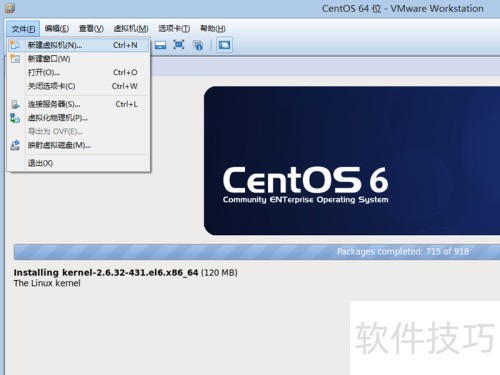Choose 连接服务器(S)... menu entry
Screen dimensions: 500x375
click(x=78, y=104)
